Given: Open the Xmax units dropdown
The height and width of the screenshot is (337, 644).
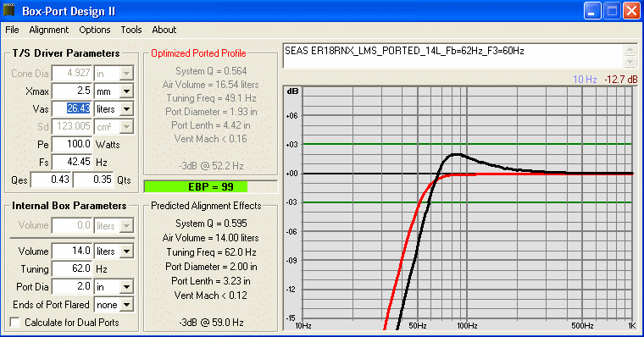Looking at the screenshot, I should coord(127,91).
